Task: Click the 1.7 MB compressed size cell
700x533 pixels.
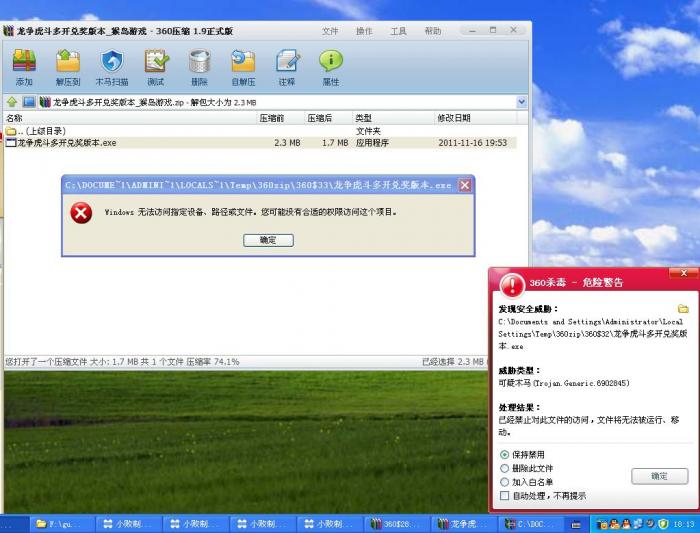Action: pos(335,143)
